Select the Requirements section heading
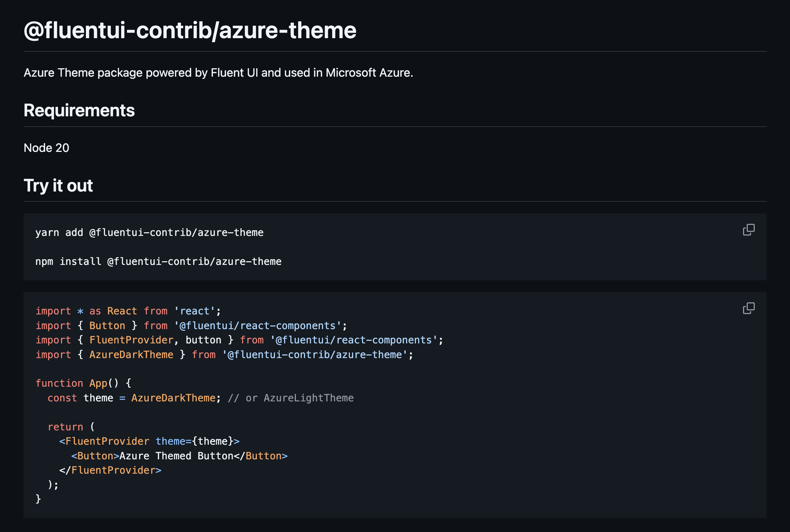The height and width of the screenshot is (532, 790). [x=79, y=110]
